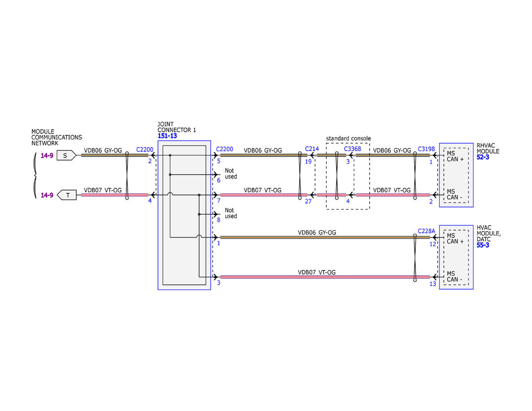Open the C3368 connector label
The height and width of the screenshot is (411, 532).
click(x=352, y=149)
